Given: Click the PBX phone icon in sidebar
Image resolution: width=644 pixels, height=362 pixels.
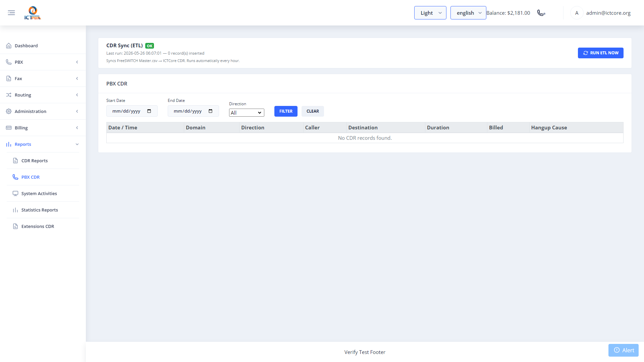Looking at the screenshot, I should coord(9,62).
